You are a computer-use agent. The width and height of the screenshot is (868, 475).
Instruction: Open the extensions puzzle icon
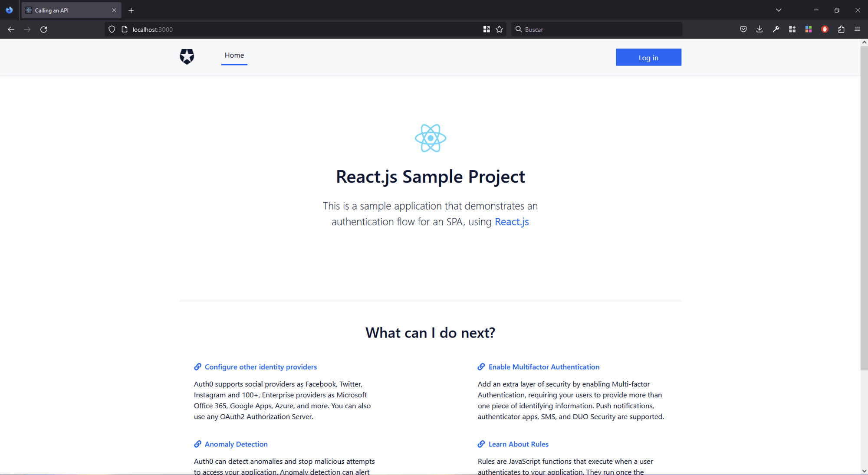coord(841,29)
